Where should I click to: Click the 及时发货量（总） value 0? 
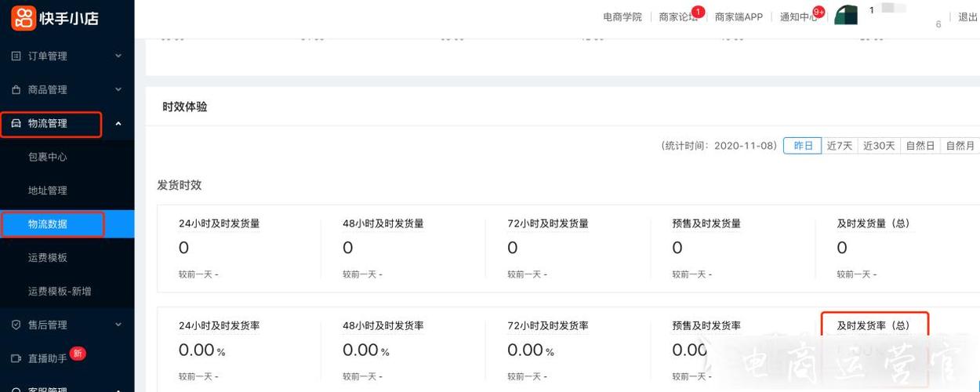pyautogui.click(x=842, y=248)
